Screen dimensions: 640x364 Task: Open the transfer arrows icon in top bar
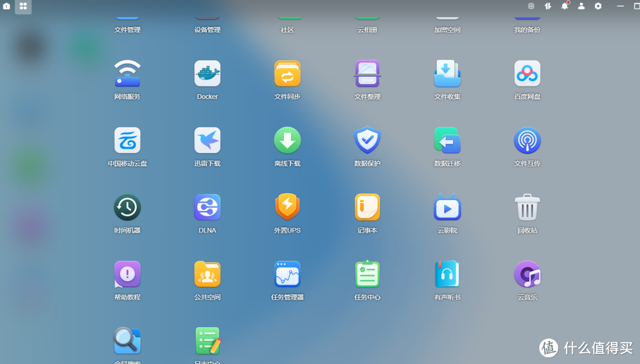548,6
